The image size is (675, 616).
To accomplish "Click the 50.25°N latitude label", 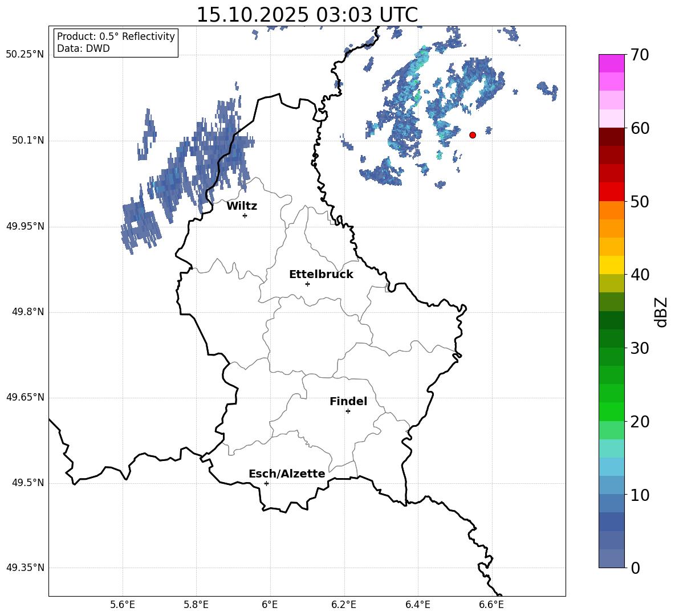I will point(25,55).
